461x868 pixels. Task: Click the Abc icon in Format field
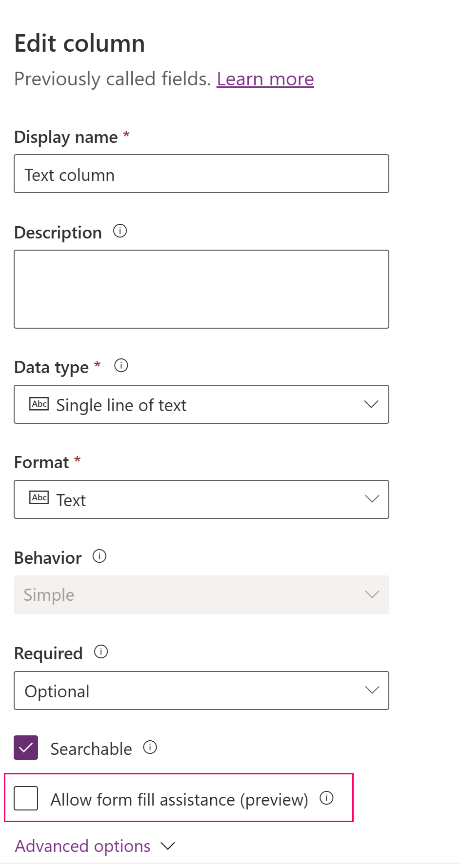click(40, 498)
